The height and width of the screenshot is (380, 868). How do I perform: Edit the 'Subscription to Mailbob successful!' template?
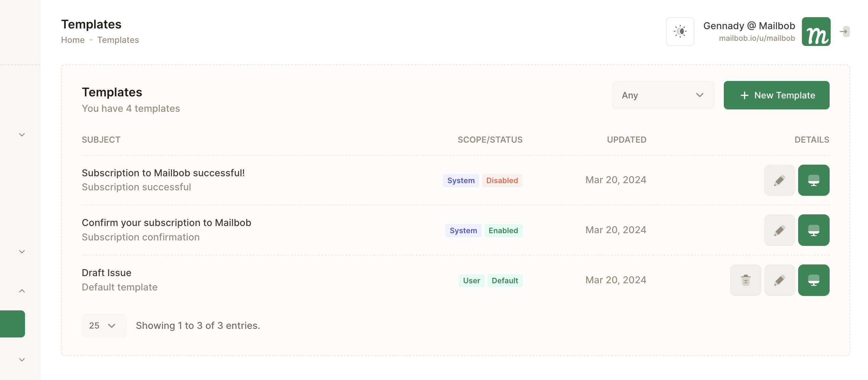coord(779,180)
